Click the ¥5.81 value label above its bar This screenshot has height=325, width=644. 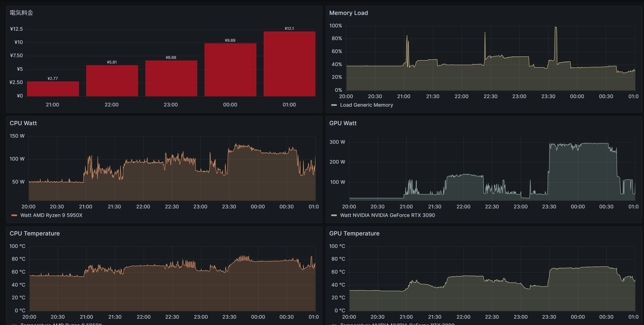coord(112,62)
